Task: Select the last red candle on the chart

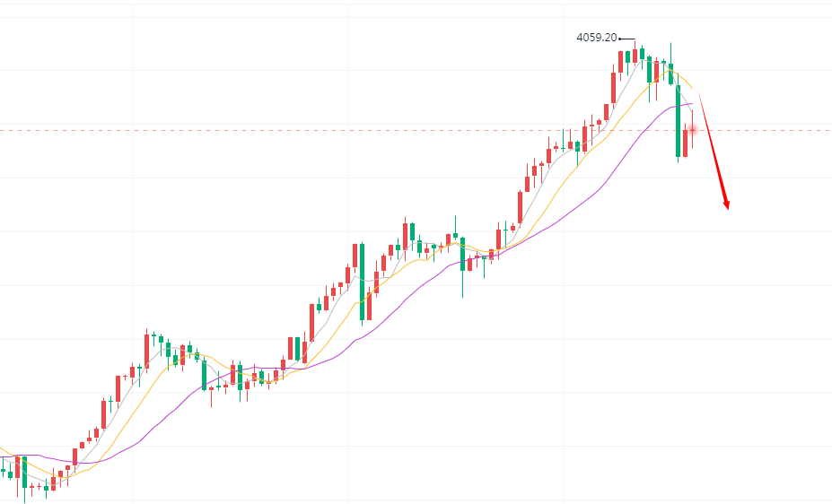Action: point(692,132)
